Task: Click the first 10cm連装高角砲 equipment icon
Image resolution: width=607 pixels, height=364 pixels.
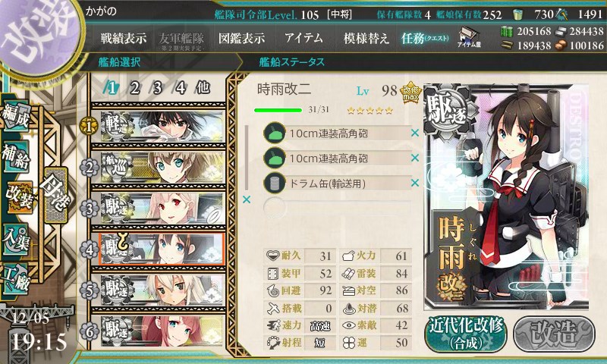Action: tap(275, 133)
